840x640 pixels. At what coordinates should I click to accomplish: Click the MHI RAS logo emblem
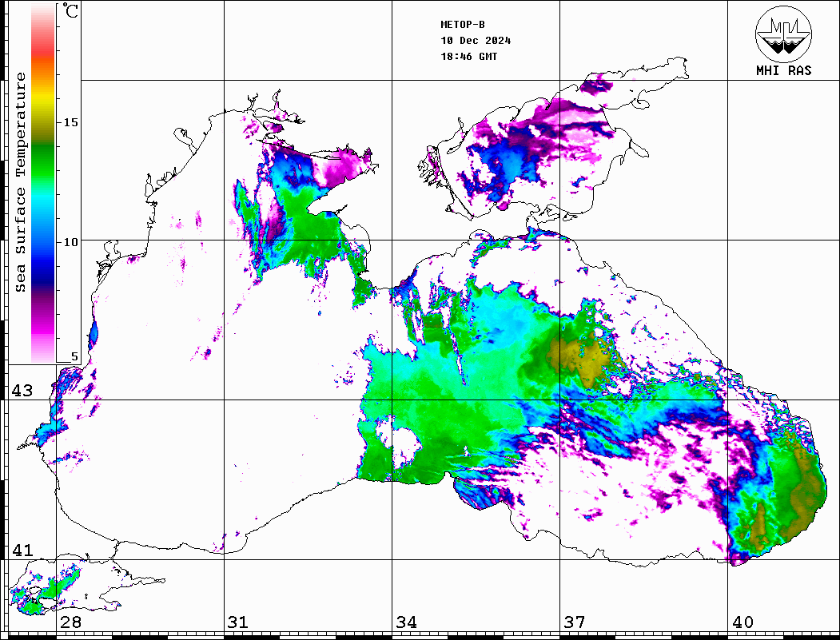click(783, 34)
